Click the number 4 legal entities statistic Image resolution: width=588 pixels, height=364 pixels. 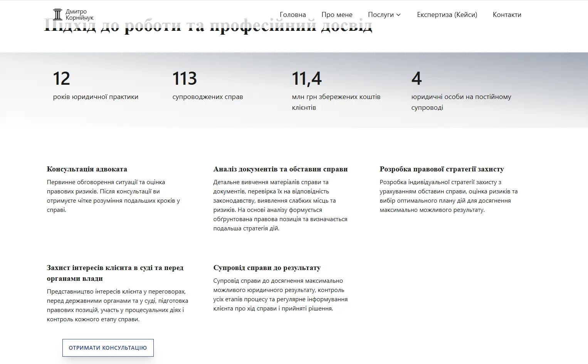click(416, 79)
